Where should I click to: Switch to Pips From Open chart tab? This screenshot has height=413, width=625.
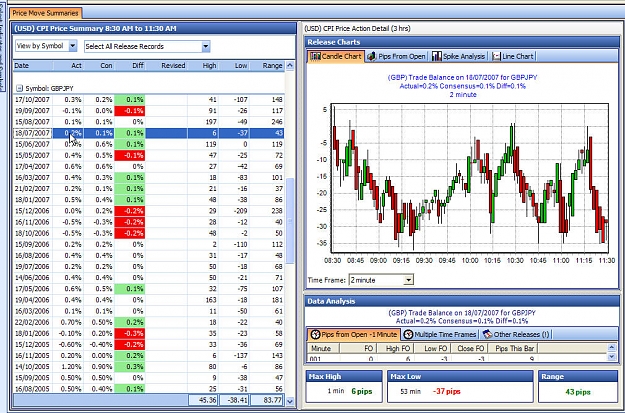tap(397, 56)
